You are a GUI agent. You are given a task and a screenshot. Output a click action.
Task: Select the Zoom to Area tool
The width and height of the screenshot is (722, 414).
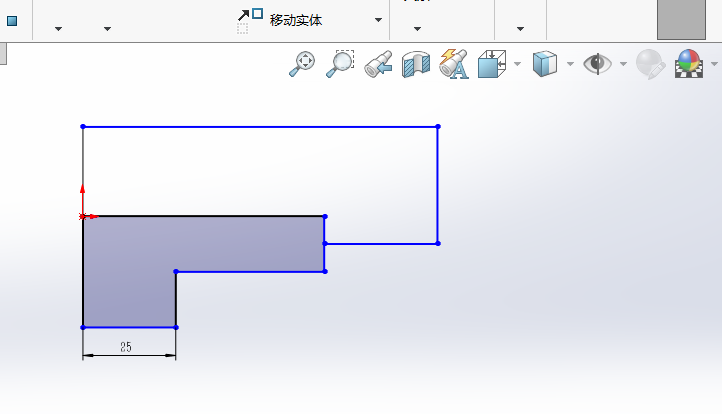340,64
